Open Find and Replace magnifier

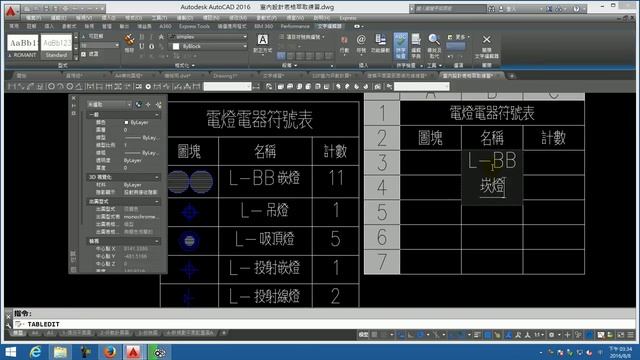[434, 46]
